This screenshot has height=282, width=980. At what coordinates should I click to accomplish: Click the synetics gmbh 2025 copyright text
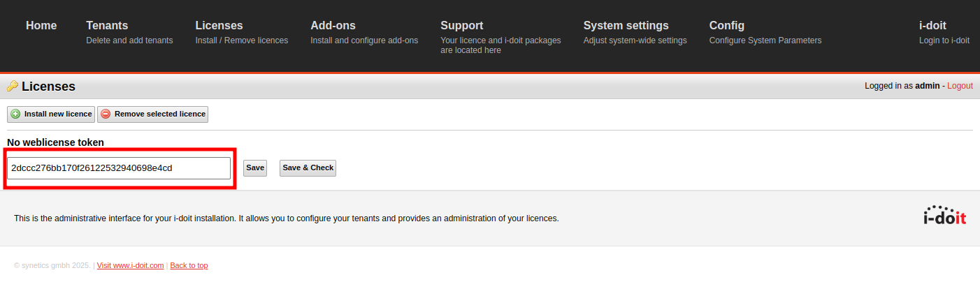[x=52, y=265]
